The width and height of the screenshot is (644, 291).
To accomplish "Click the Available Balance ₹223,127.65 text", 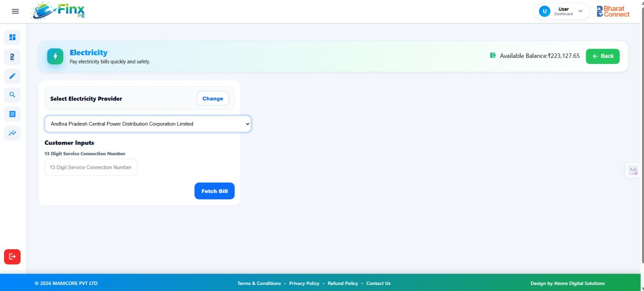I will (540, 56).
